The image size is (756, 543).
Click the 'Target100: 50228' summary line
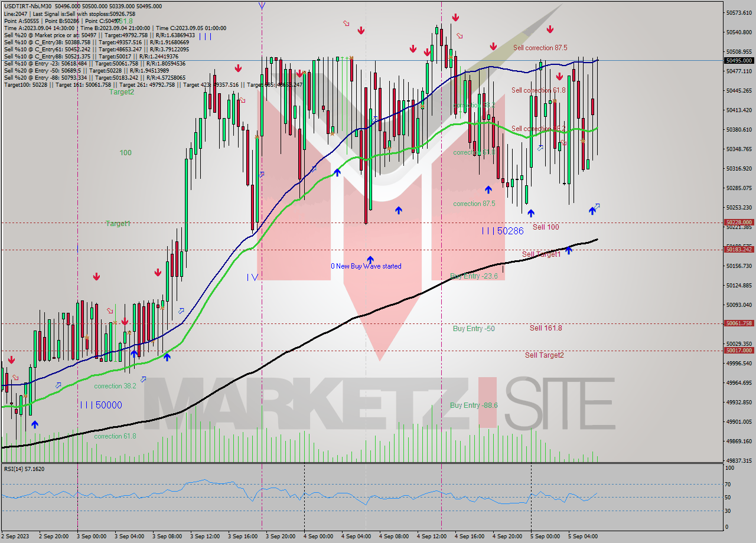coord(154,85)
